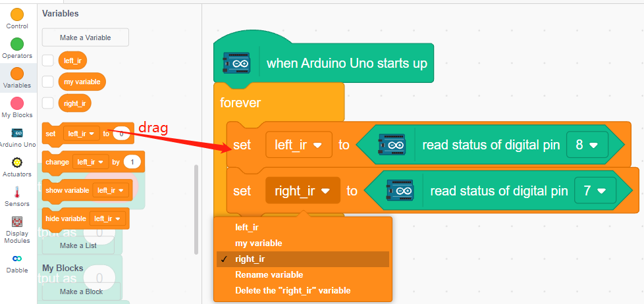
Task: Tick the my variable checkbox
Action: pos(48,82)
